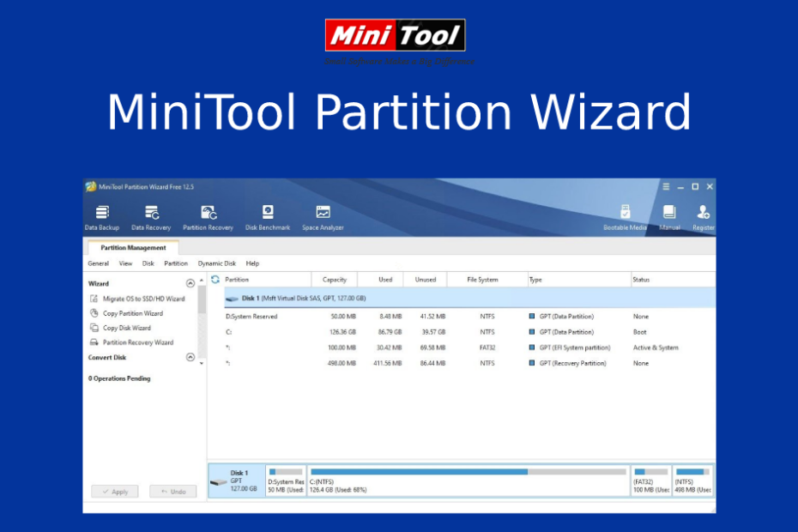Viewport: 798px width, 532px height.
Task: Click the MiniTool app icon in title bar
Action: pos(91,187)
